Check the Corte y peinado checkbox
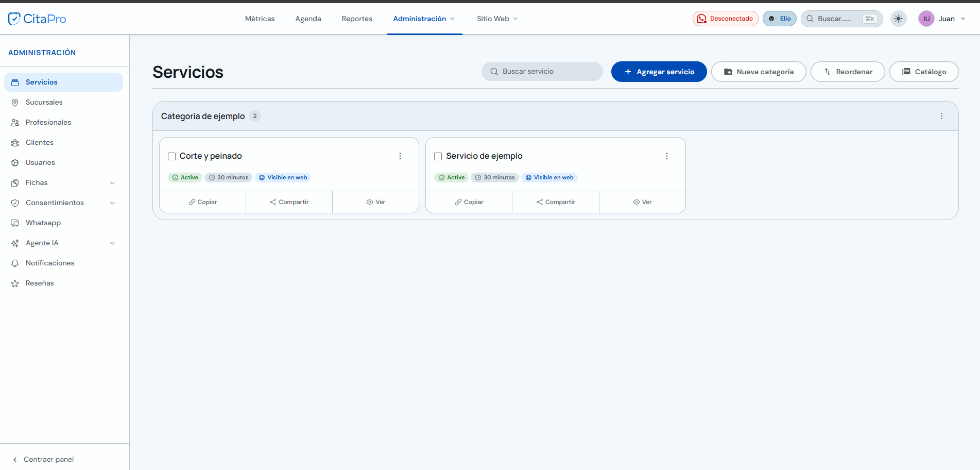The image size is (980, 470). (172, 156)
